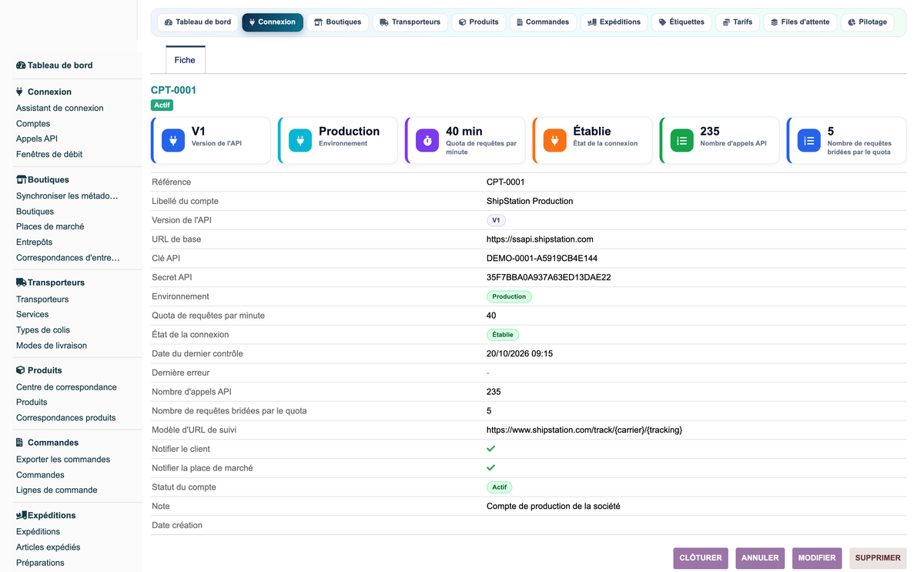Click the plug icon on V1 API version card
Image resolution: width=924 pixels, height=572 pixels.
(173, 141)
